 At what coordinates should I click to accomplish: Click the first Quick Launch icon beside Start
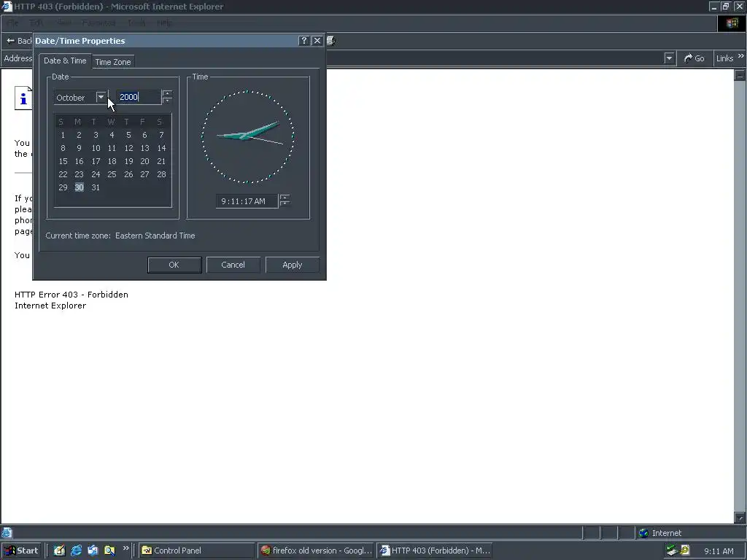tap(60, 551)
